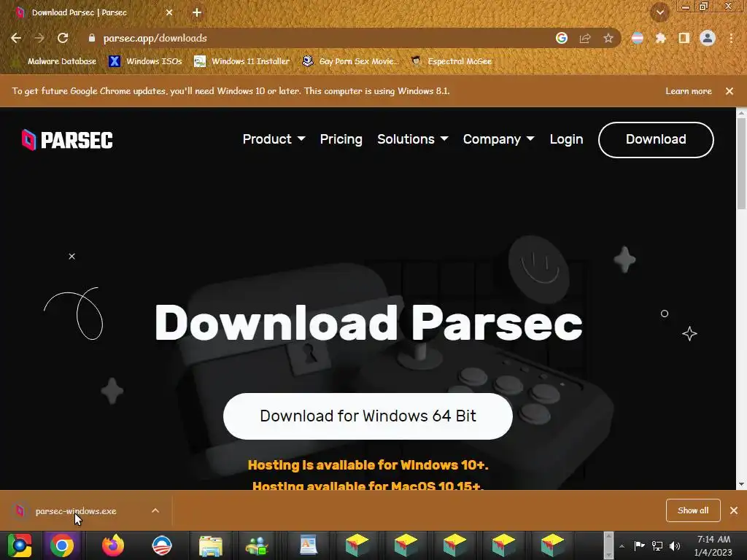Toggle the Chrome side panel icon

tap(684, 38)
